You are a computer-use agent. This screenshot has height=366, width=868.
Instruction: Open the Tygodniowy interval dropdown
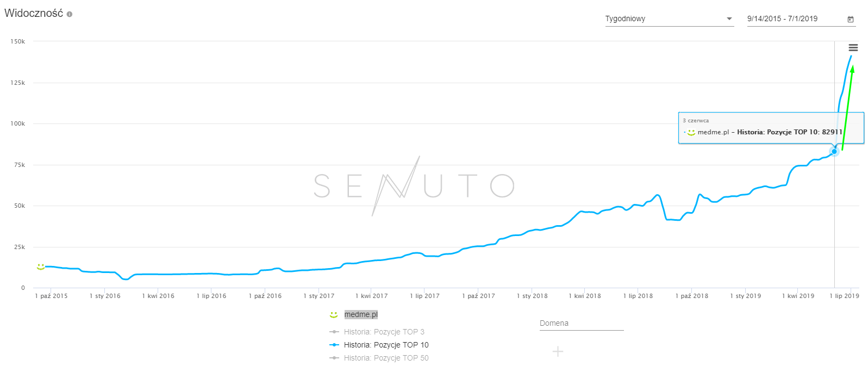tap(669, 19)
